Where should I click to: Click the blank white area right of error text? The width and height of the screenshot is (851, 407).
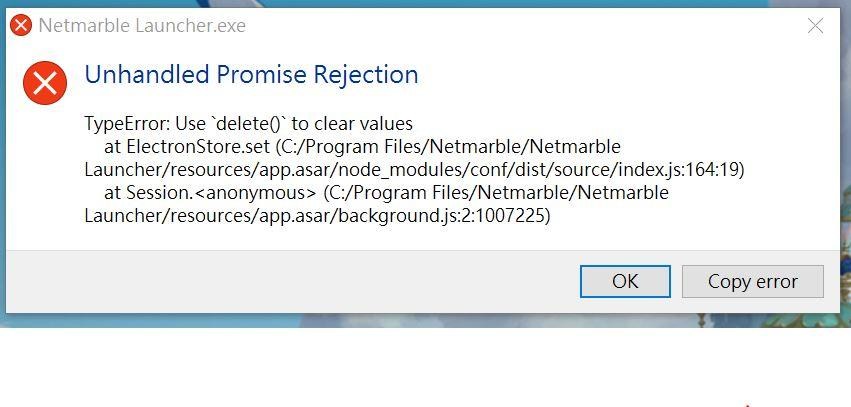point(790,170)
